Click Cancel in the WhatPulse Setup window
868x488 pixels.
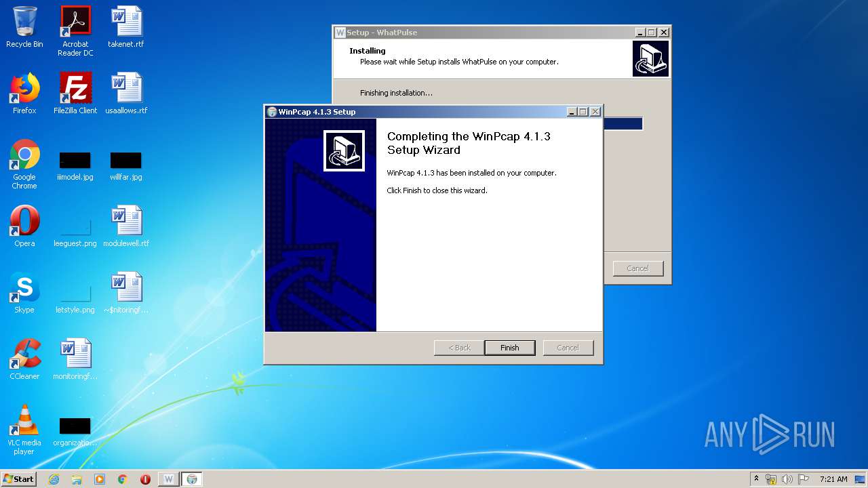click(637, 268)
